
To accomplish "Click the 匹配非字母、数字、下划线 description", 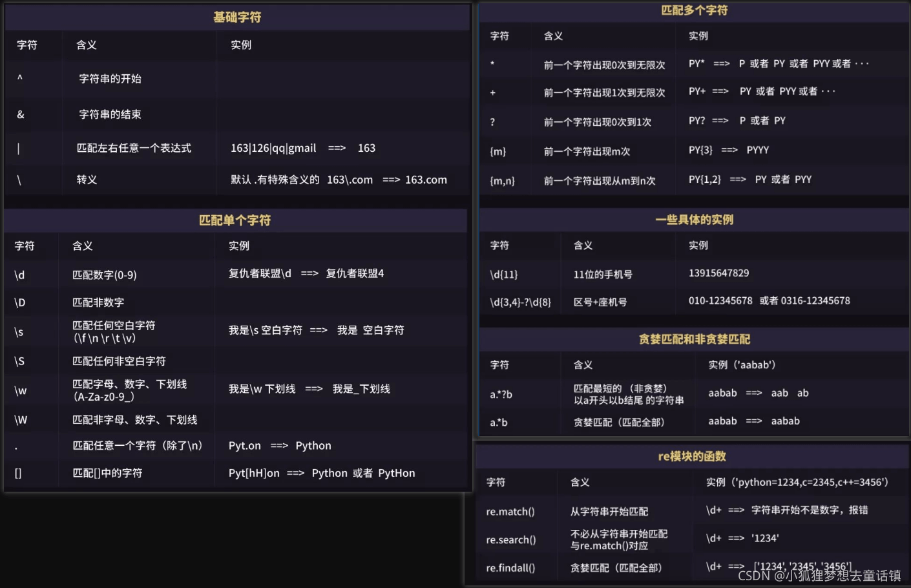I will click(135, 420).
